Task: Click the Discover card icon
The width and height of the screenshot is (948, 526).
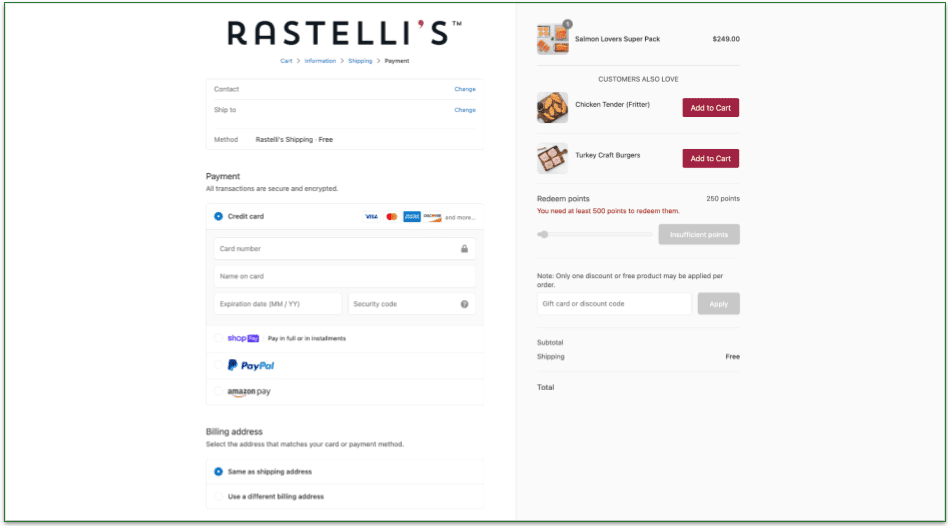Action: (x=432, y=216)
